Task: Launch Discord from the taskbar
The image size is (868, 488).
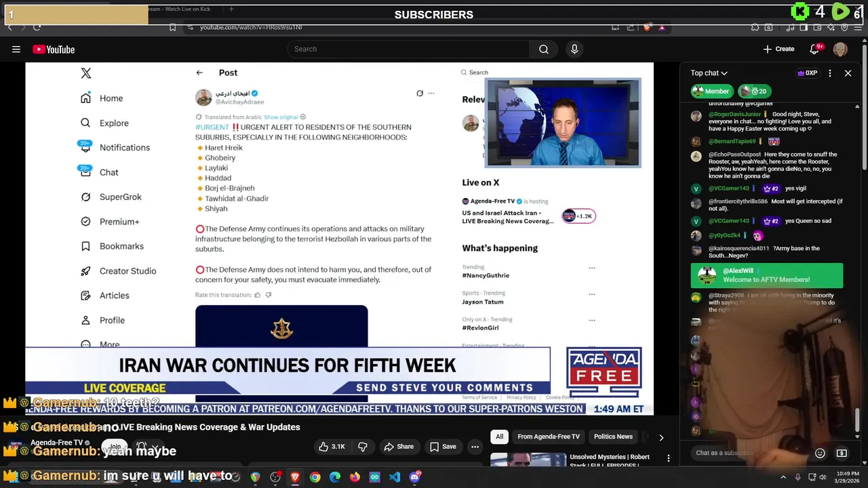Action: click(415, 477)
